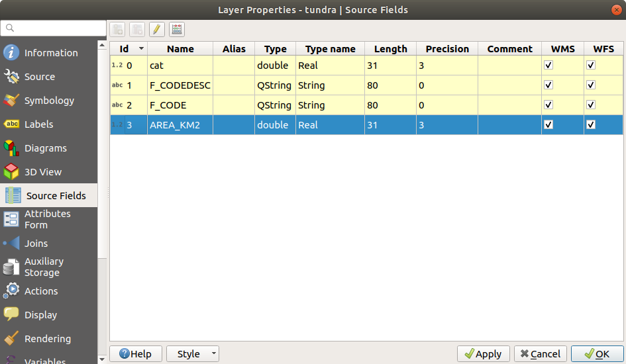The width and height of the screenshot is (626, 364).
Task: Click the Source Fields table icon
Action: tap(13, 195)
